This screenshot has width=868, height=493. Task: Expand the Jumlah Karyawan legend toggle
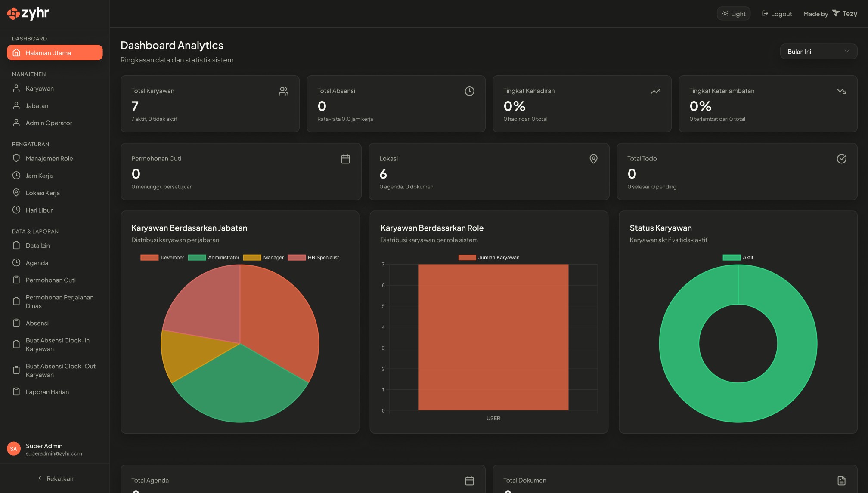point(489,257)
